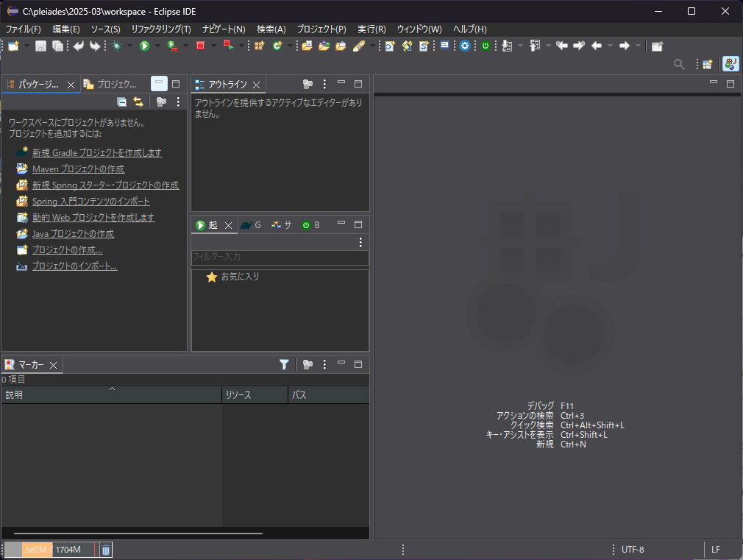This screenshot has width=743, height=560.
Task: Select the お気に入り tree item
Action: tap(233, 277)
